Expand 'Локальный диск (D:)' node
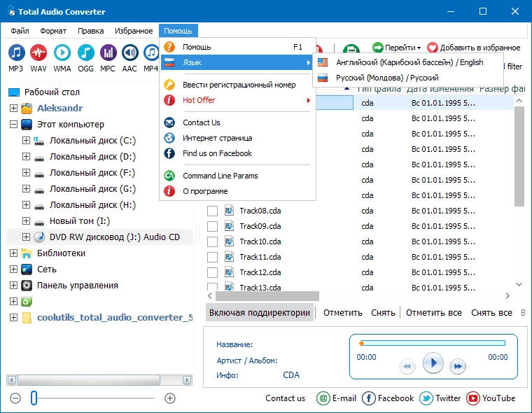Image resolution: width=532 pixels, height=413 pixels. coord(26,156)
